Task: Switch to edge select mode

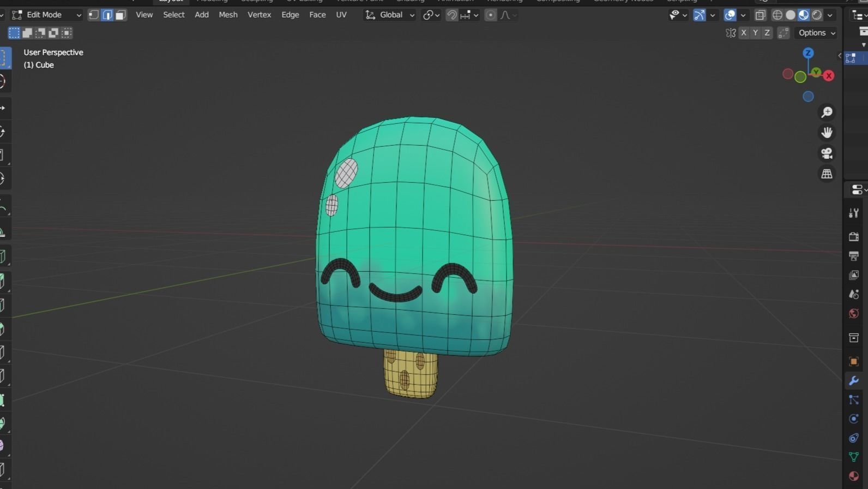Action: [107, 15]
